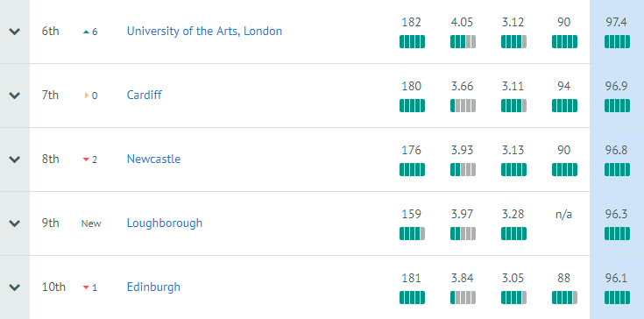Viewport: 644px width, 319px height.
Task: Expand the Newcastle row chevron
Action: (x=14, y=159)
